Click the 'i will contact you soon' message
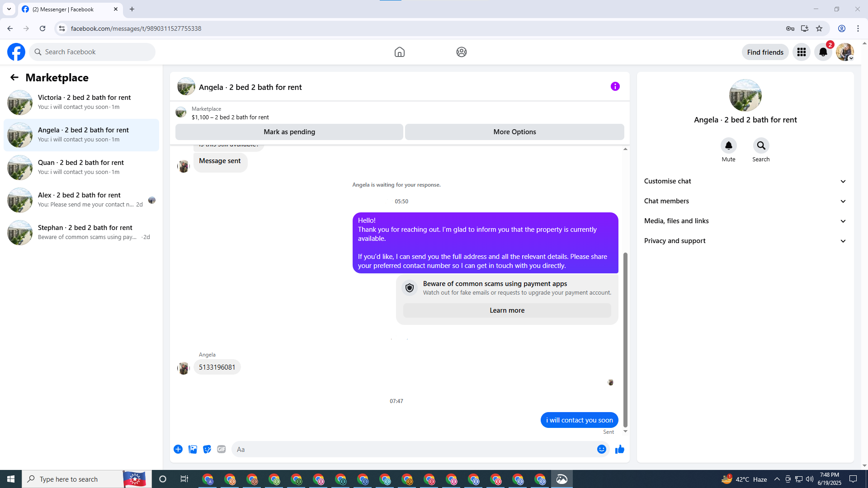 coord(580,420)
